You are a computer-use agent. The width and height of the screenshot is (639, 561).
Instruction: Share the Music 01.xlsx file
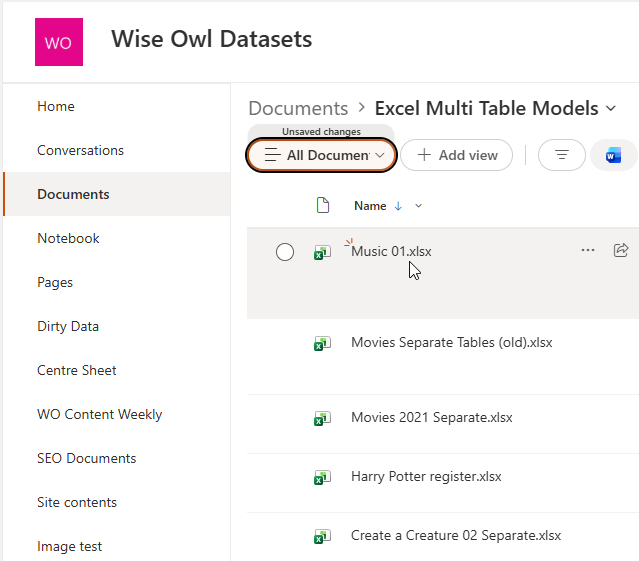click(621, 250)
